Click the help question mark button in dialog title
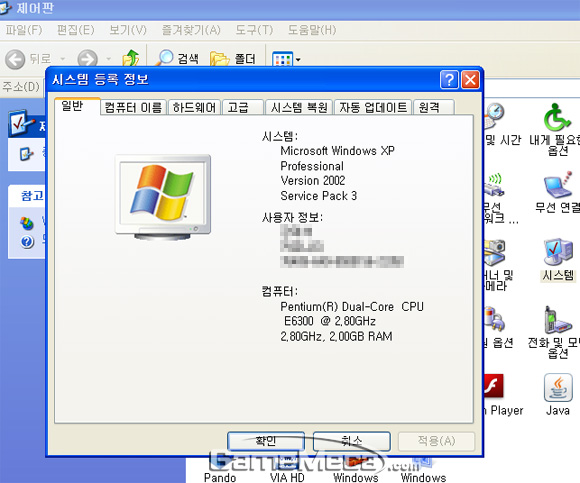The width and height of the screenshot is (580, 483). 449,80
